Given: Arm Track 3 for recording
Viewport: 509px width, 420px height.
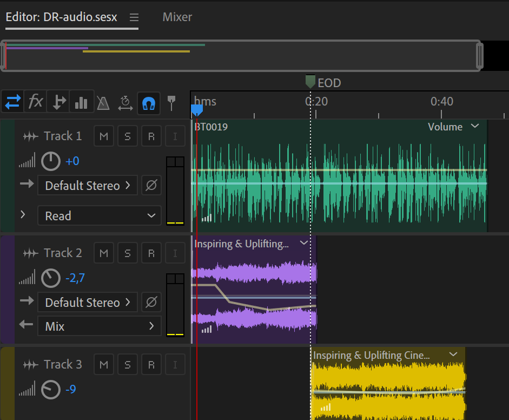Looking at the screenshot, I should coord(151,365).
